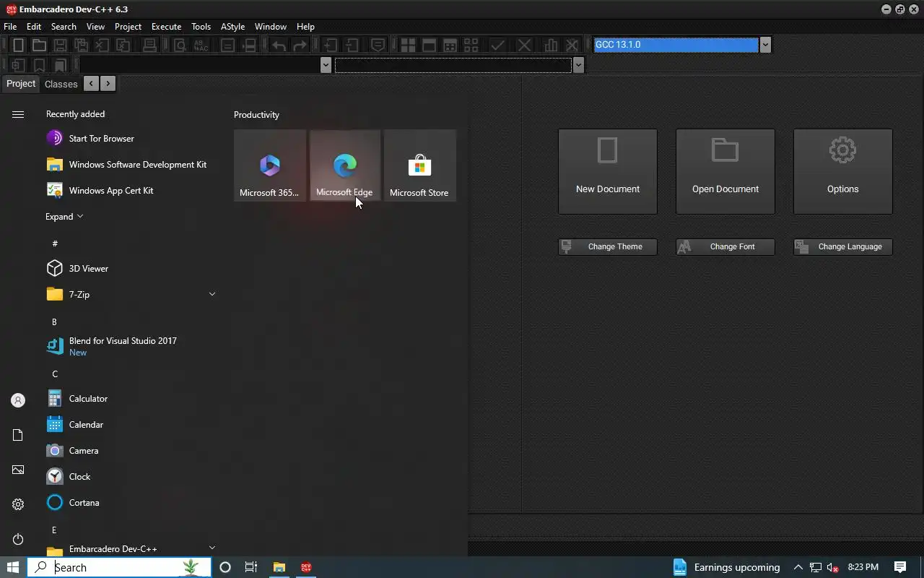Open the second function combo box arrow
924x578 pixels.
(578, 65)
